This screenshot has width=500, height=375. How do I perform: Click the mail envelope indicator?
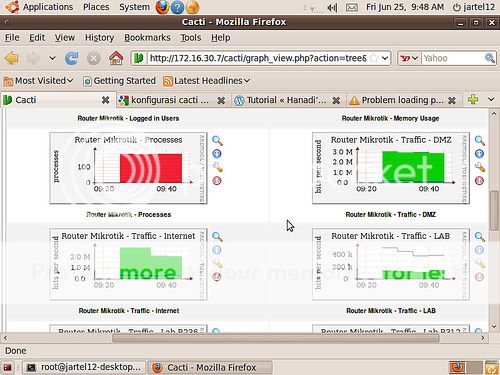352,7
